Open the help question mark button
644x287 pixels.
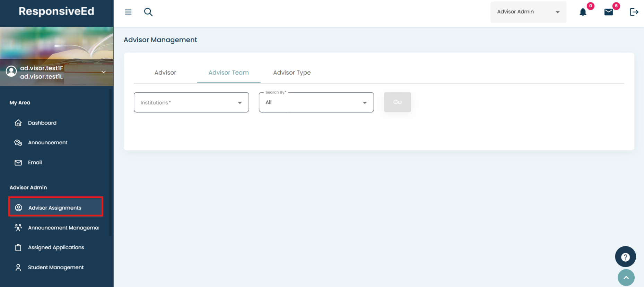point(625,257)
